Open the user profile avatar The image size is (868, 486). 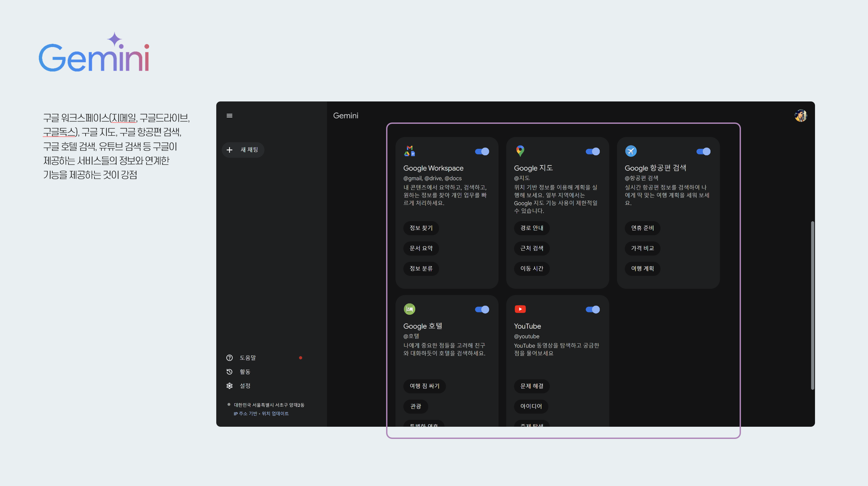[x=801, y=116]
